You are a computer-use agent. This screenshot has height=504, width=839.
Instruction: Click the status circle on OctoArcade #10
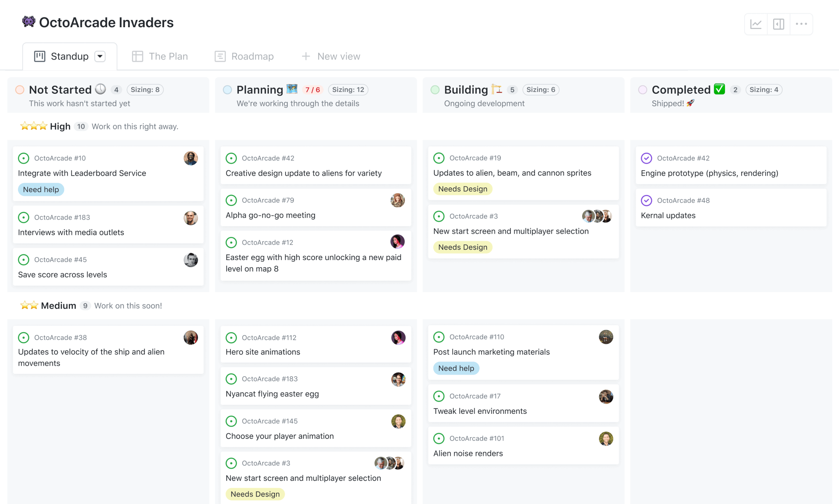24,158
